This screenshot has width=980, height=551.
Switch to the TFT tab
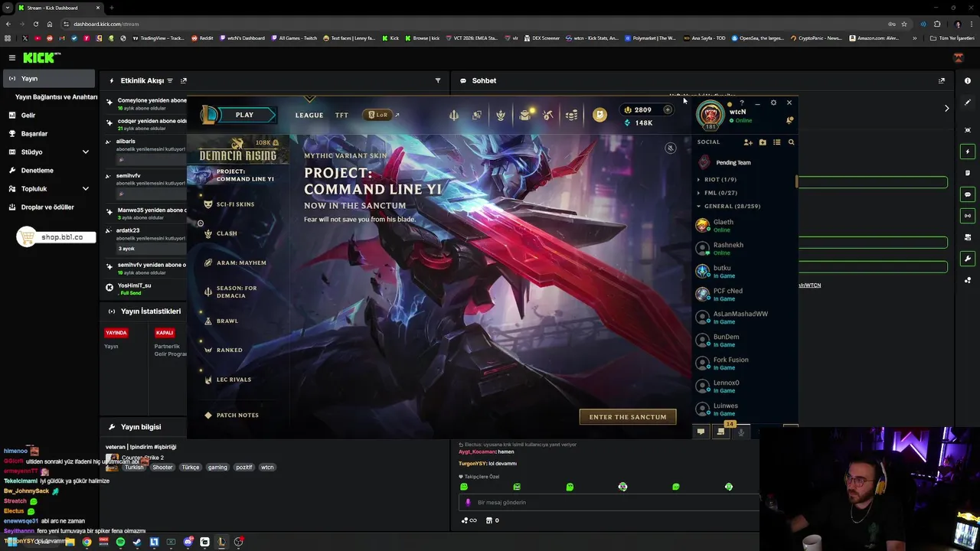pos(341,115)
